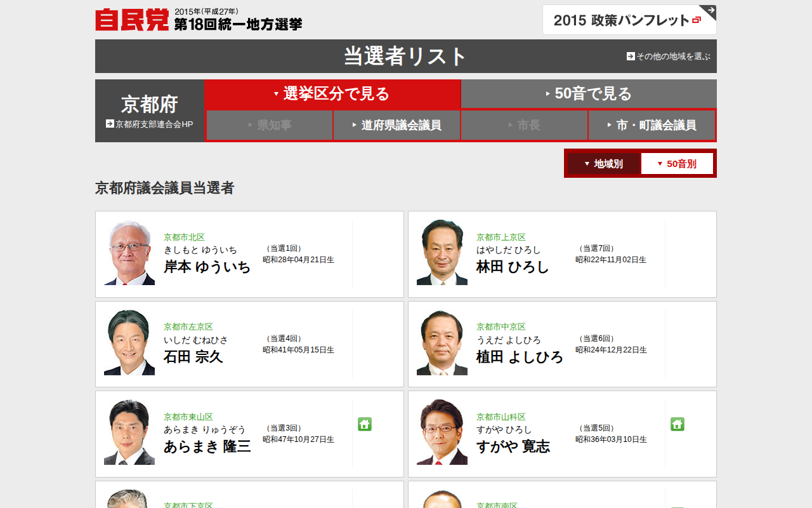The width and height of the screenshot is (812, 508).
Task: Switch to 選挙区分で見る tab
Action: point(332,94)
